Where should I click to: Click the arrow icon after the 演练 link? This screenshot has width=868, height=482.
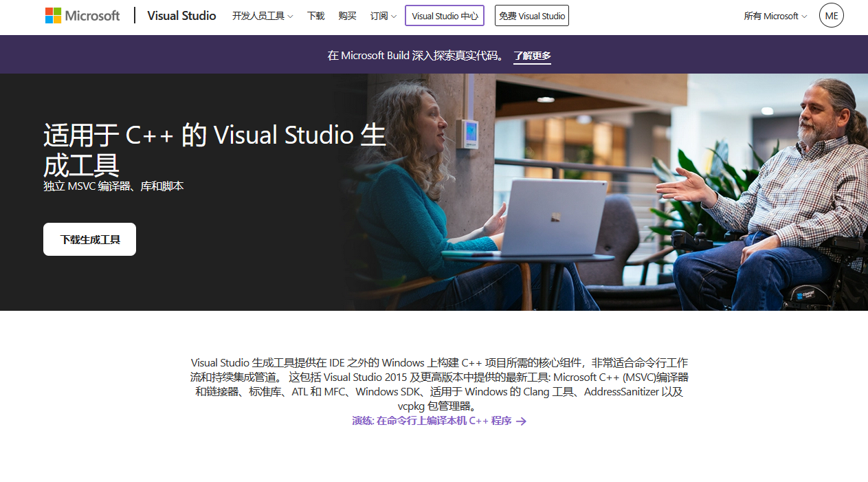[521, 421]
